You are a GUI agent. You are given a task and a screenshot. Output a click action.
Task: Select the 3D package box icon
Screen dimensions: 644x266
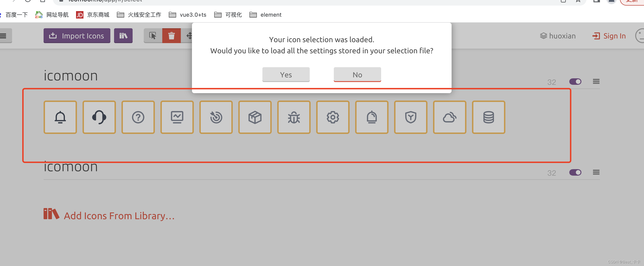point(255,117)
